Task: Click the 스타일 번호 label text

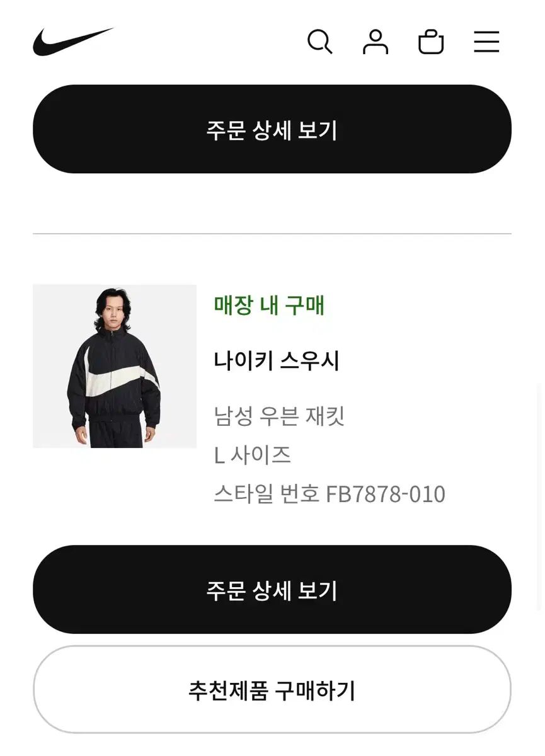Action: coord(267,494)
